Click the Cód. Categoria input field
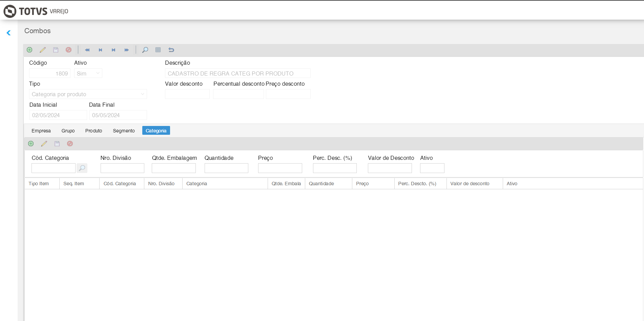 54,168
